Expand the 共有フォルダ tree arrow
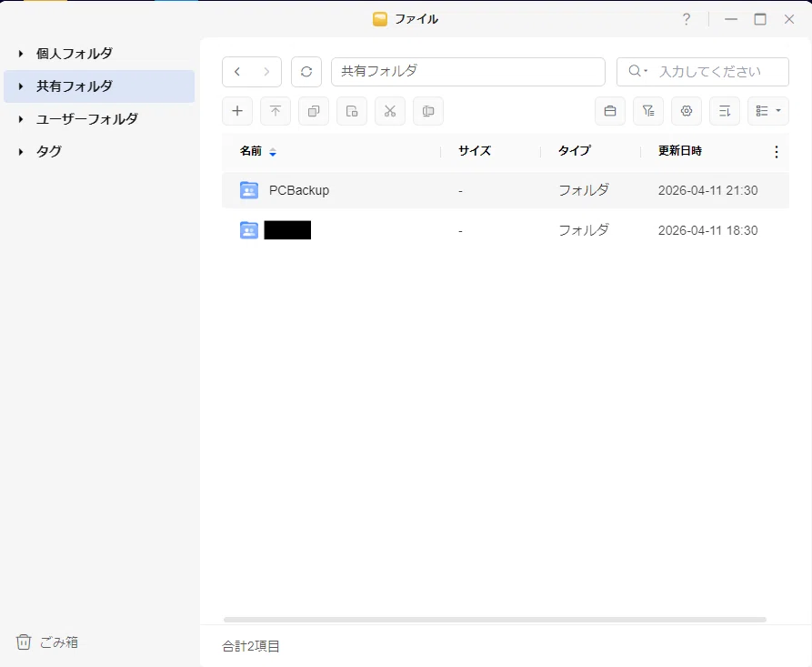812x667 pixels. click(21, 86)
